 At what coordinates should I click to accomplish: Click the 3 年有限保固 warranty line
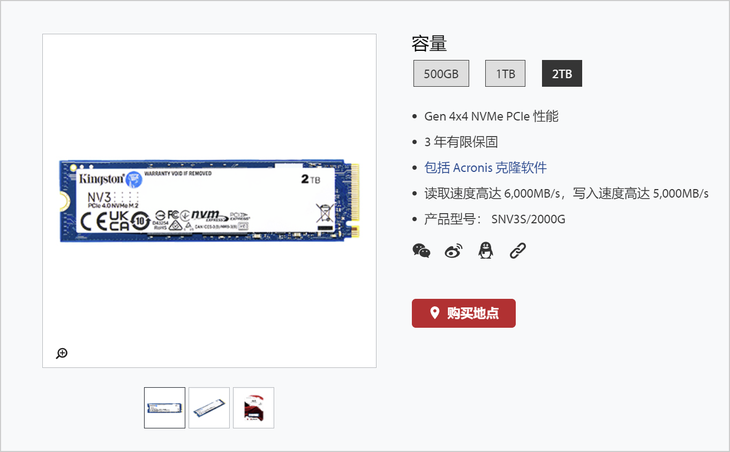[461, 142]
